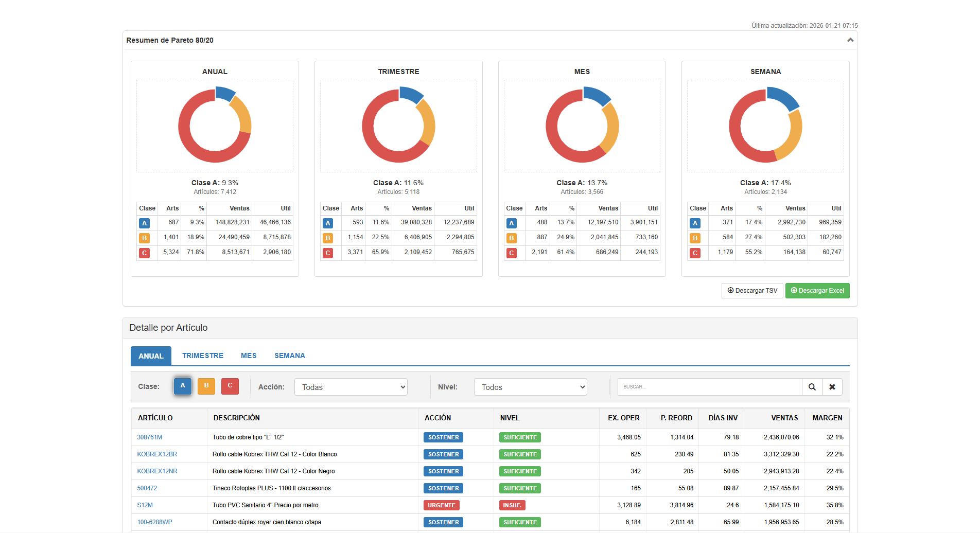The width and height of the screenshot is (980, 533).
Task: Toggle the Class A filter button
Action: (183, 386)
